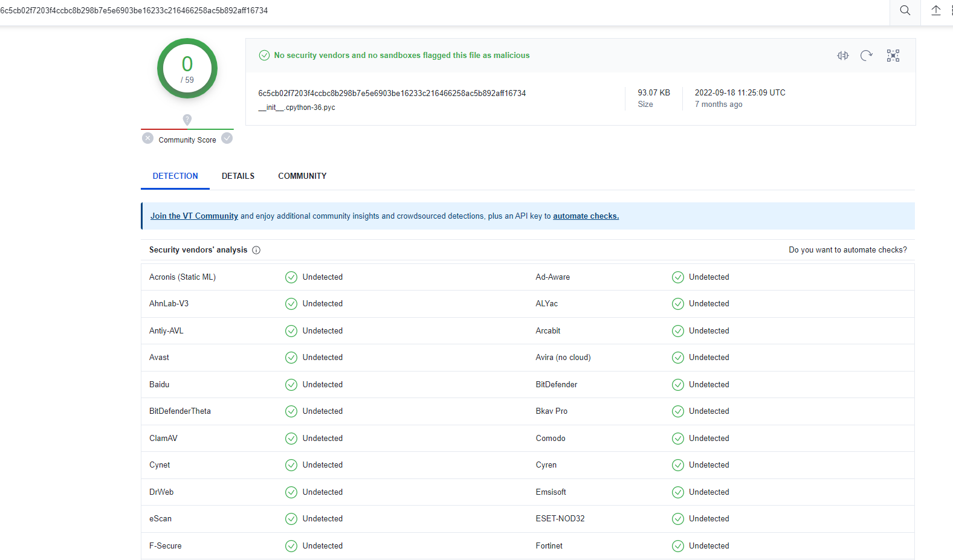Screen dimensions: 953x560
Task: Click the check icon for AhnLab-V3
Action: (291, 304)
